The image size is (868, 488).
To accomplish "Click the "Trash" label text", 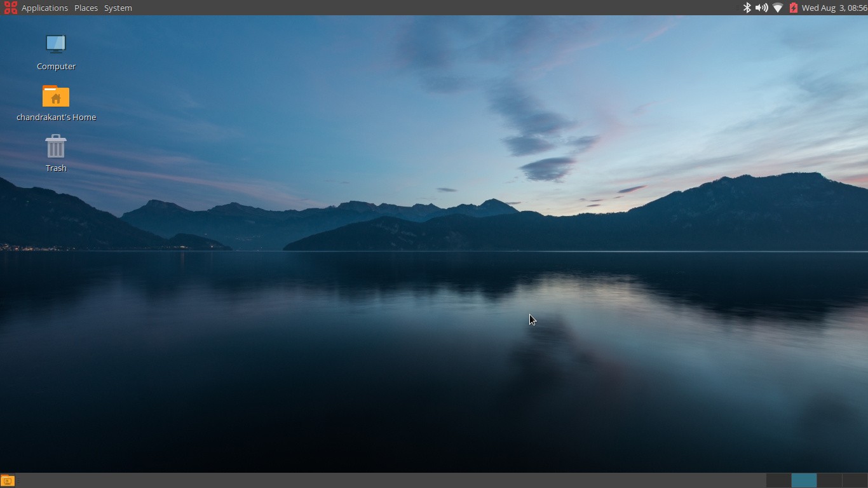I will pyautogui.click(x=56, y=168).
